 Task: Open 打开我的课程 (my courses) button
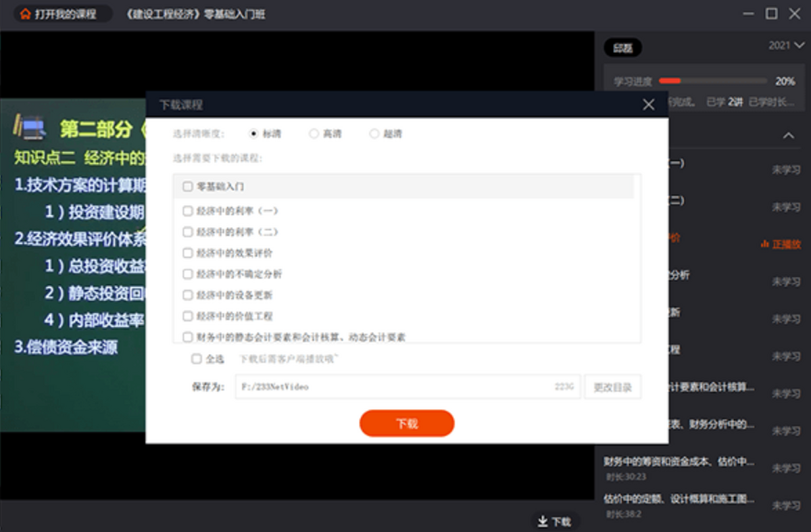[x=64, y=14]
